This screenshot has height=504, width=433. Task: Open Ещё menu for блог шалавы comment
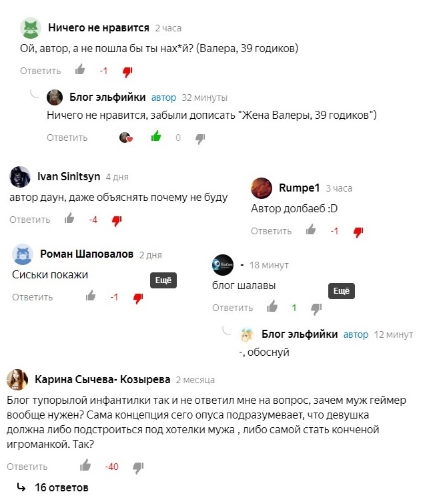tap(342, 291)
